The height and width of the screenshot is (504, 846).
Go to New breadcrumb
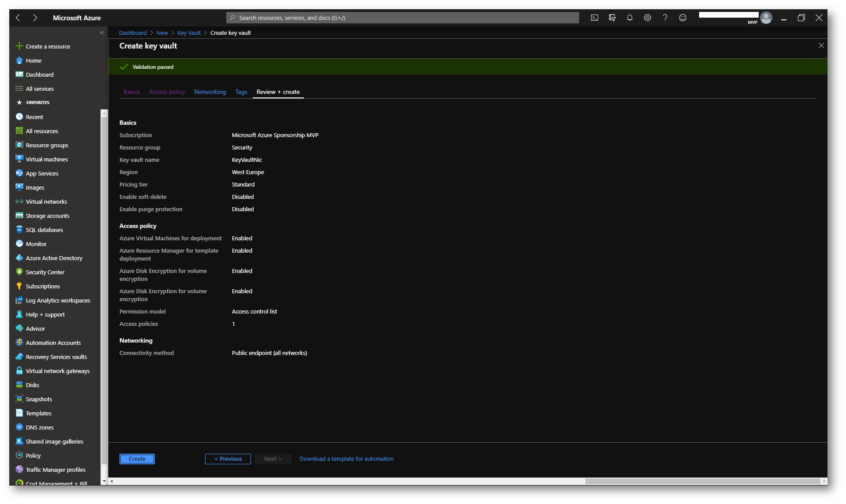[x=162, y=33]
